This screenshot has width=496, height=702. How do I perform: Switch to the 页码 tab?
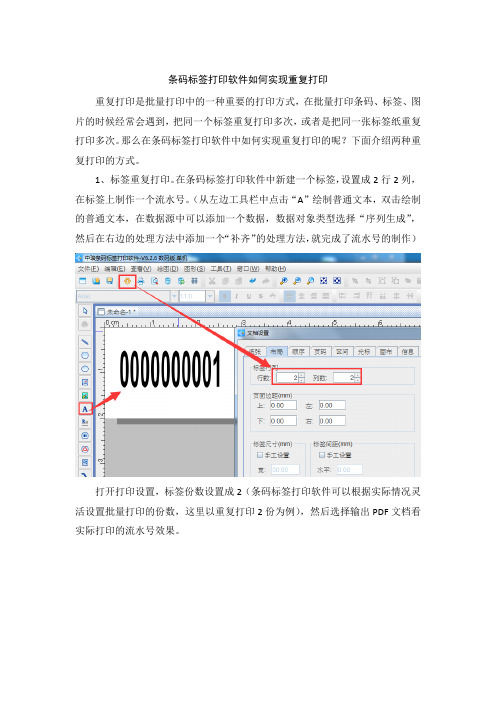click(x=320, y=352)
